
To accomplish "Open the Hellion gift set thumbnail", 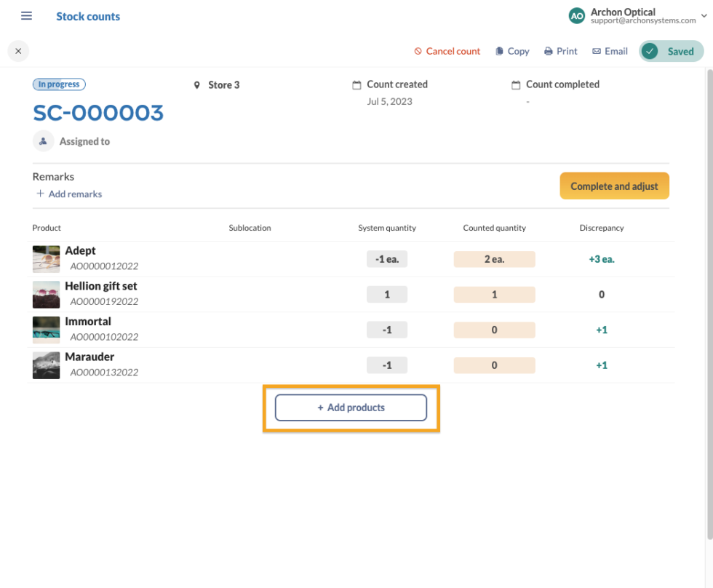I will pos(46,295).
